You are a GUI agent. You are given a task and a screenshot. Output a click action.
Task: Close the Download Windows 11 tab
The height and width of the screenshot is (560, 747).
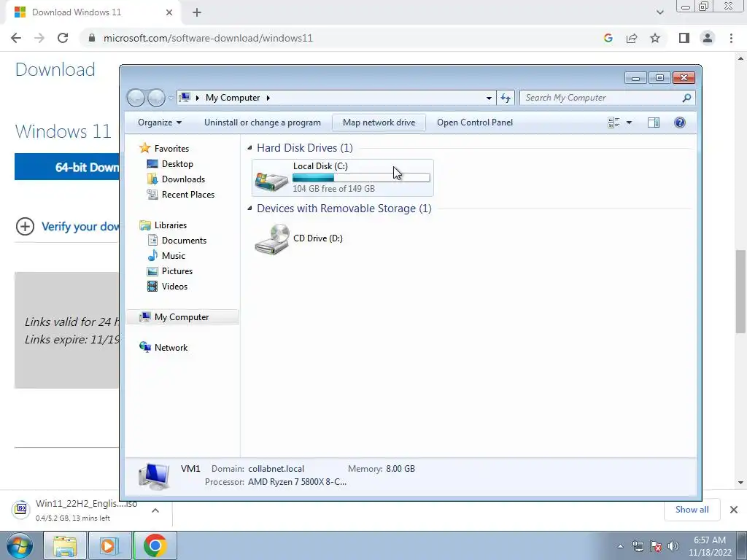169,12
